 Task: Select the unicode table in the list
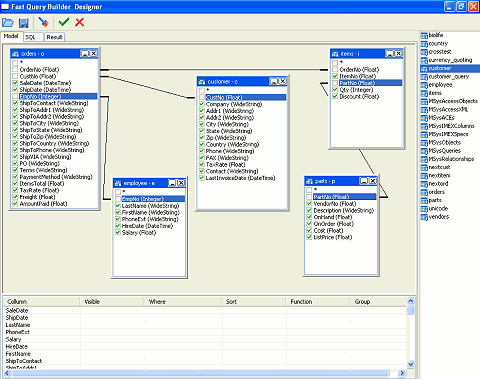point(438,208)
